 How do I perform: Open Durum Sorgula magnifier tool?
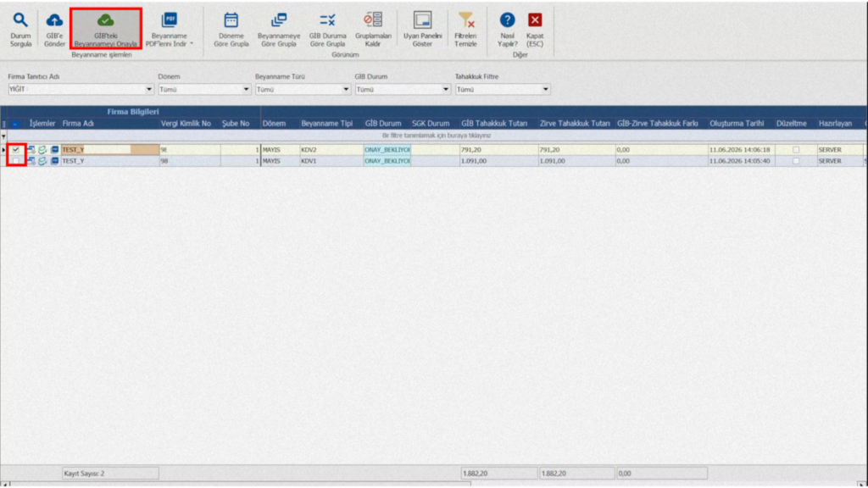20,30
